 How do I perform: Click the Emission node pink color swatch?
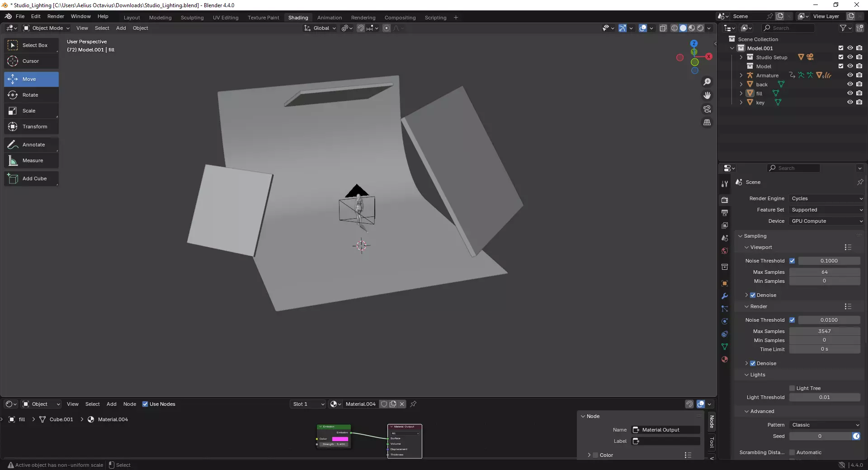click(340, 439)
